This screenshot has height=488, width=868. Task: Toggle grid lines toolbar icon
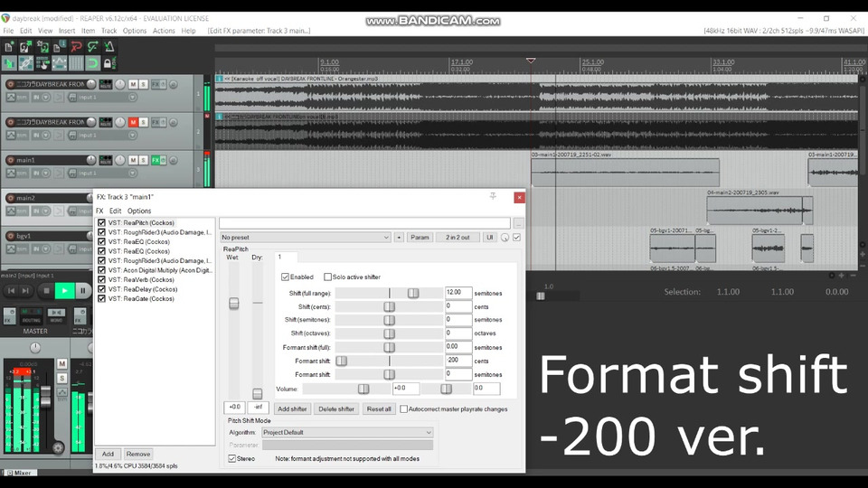(x=76, y=63)
